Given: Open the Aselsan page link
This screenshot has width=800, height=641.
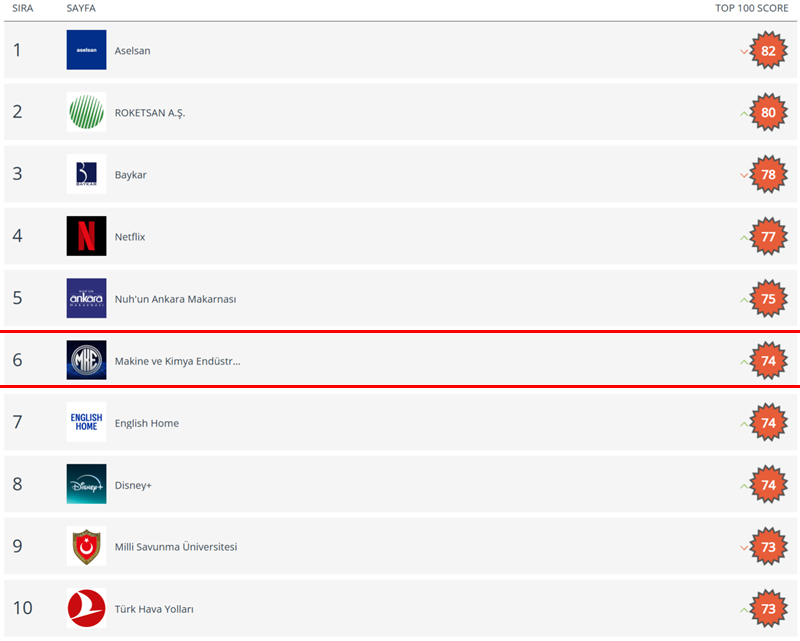Looking at the screenshot, I should coord(132,51).
